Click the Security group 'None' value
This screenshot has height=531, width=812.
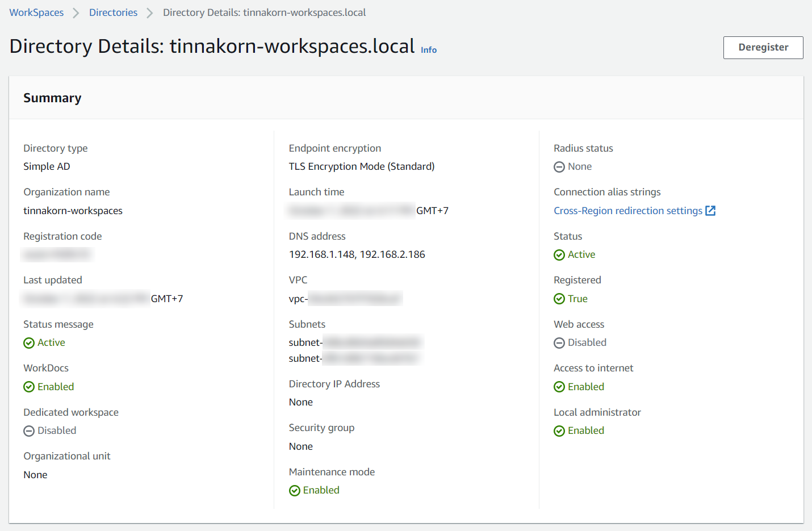click(x=301, y=446)
